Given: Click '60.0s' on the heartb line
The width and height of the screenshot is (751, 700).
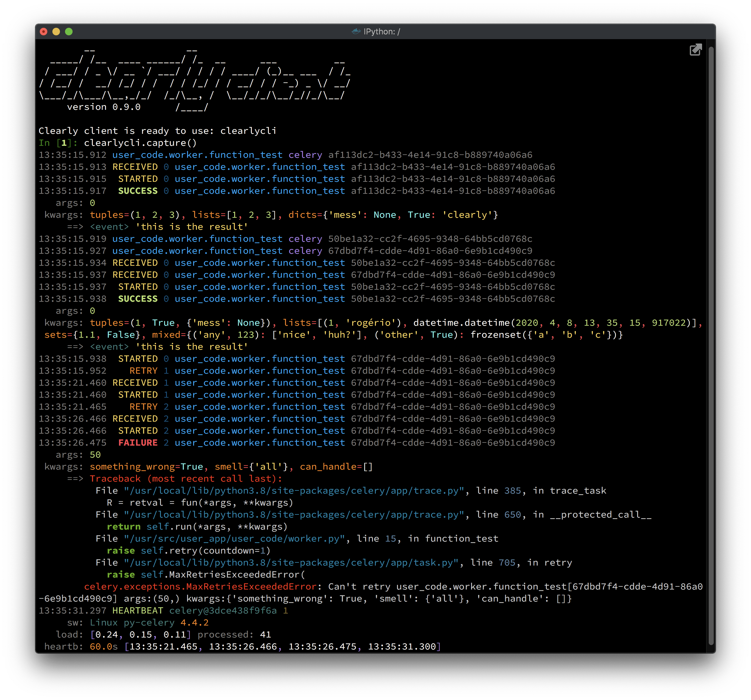Looking at the screenshot, I should point(104,646).
